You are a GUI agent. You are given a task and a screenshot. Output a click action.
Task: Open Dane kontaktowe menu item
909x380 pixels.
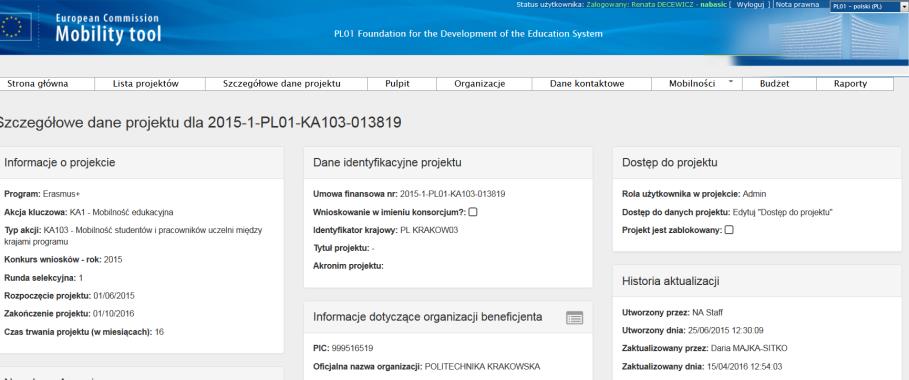[x=587, y=84]
